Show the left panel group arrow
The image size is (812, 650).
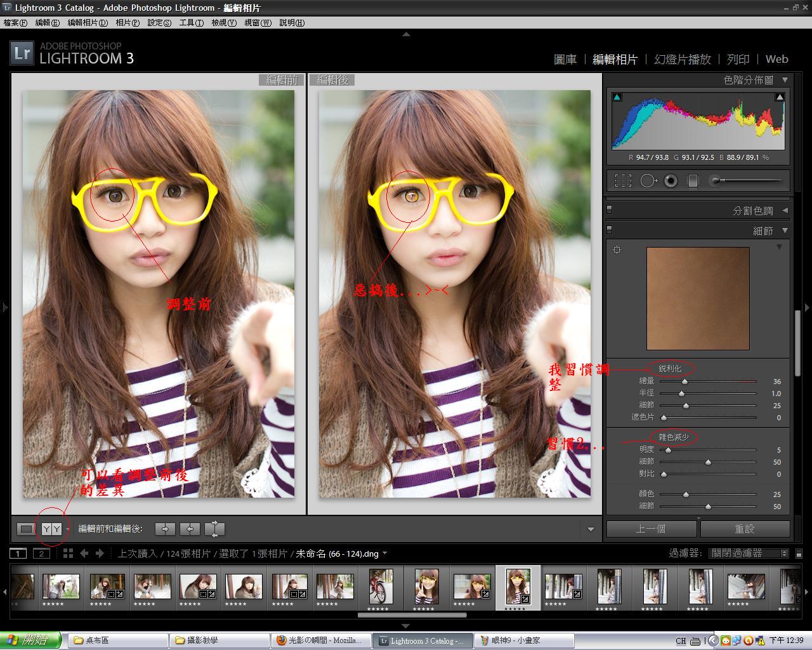pyautogui.click(x=4, y=308)
